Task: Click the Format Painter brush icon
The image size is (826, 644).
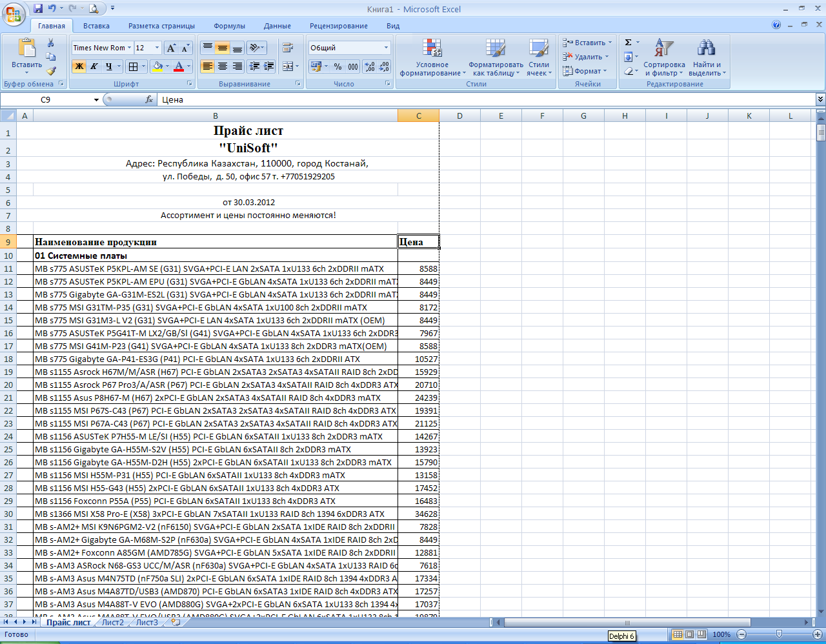Action: coord(51,71)
